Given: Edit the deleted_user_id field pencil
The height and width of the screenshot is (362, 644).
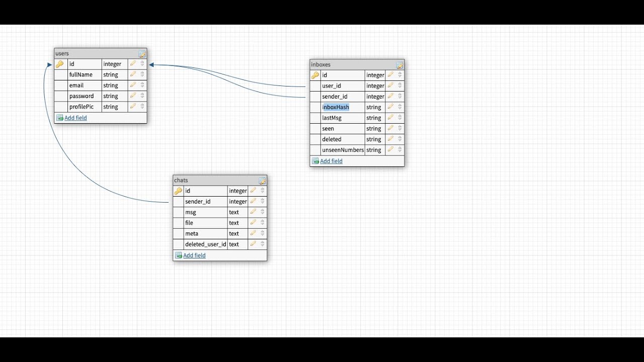Looking at the screenshot, I should pyautogui.click(x=253, y=244).
